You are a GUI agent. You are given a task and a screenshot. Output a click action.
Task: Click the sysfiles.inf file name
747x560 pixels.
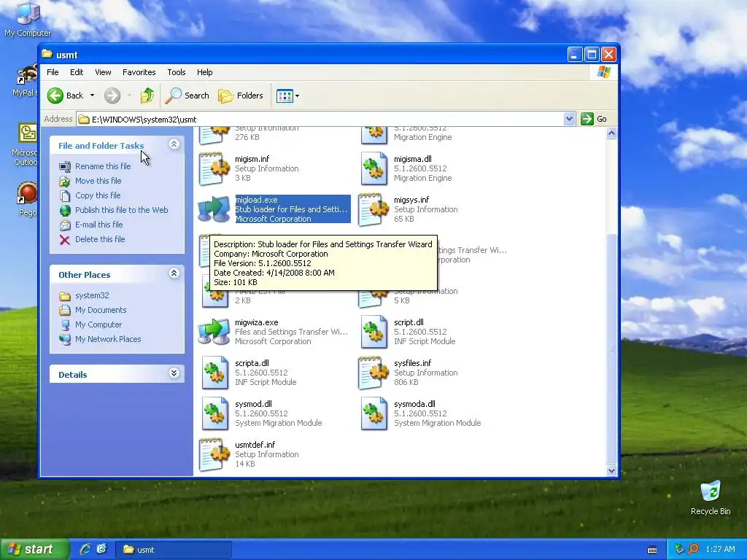(413, 363)
